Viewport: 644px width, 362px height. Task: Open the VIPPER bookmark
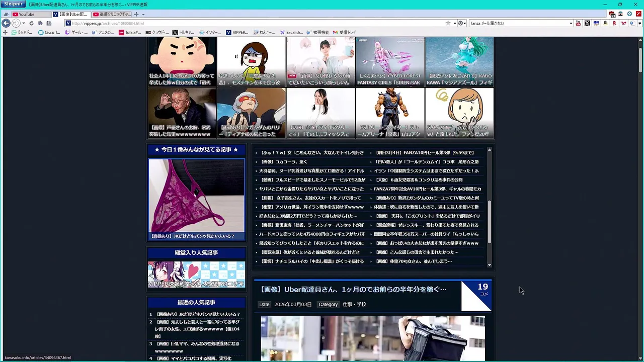237,32
